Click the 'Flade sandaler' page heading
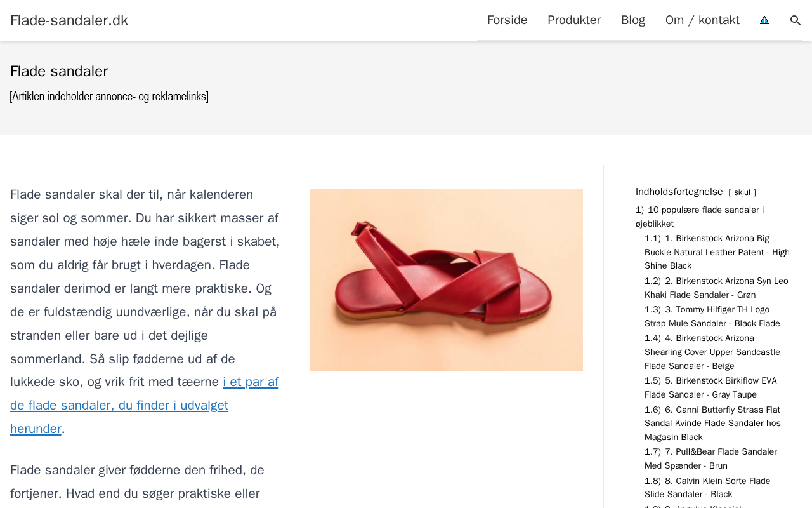 (59, 71)
